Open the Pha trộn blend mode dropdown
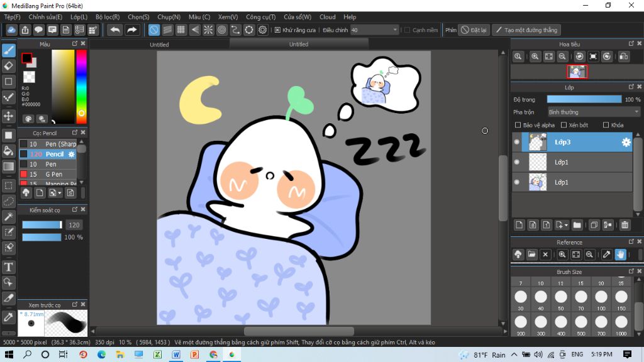Viewport: 644px width, 362px height. pos(594,112)
